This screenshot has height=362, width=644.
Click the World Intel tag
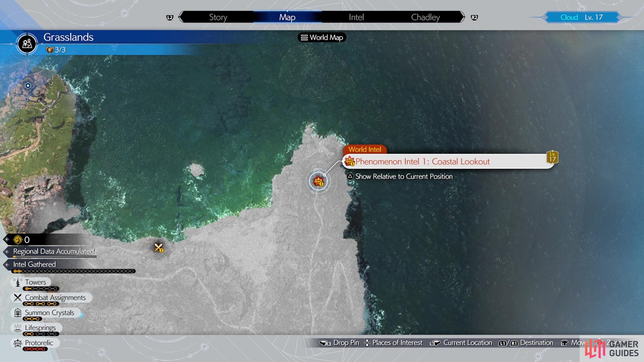(x=365, y=149)
